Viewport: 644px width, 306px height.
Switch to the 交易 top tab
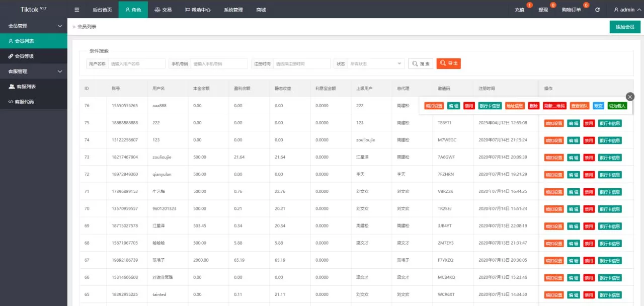[163, 10]
